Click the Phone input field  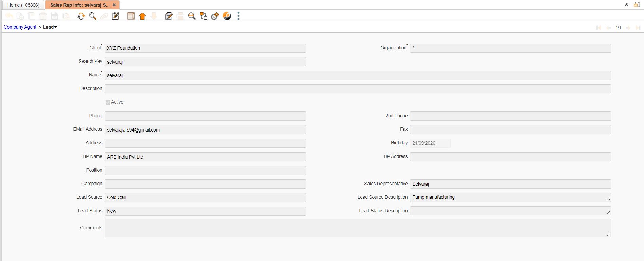[x=205, y=116]
